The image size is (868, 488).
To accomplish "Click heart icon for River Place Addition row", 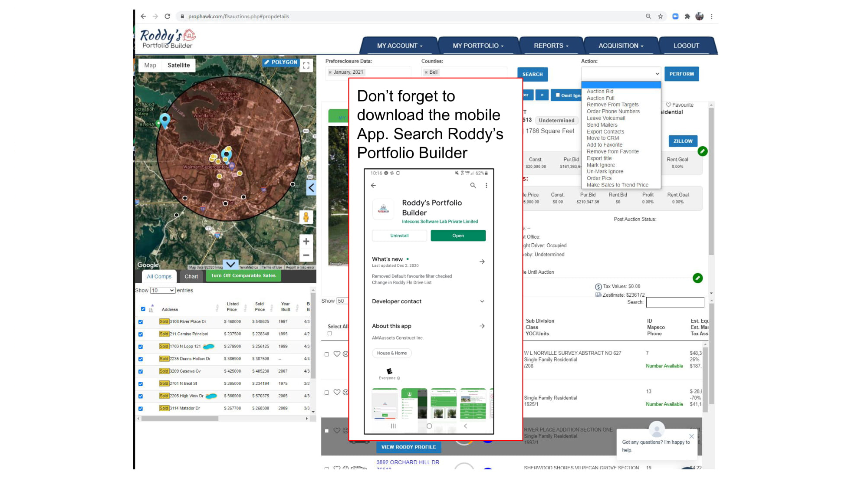I will 337,431.
